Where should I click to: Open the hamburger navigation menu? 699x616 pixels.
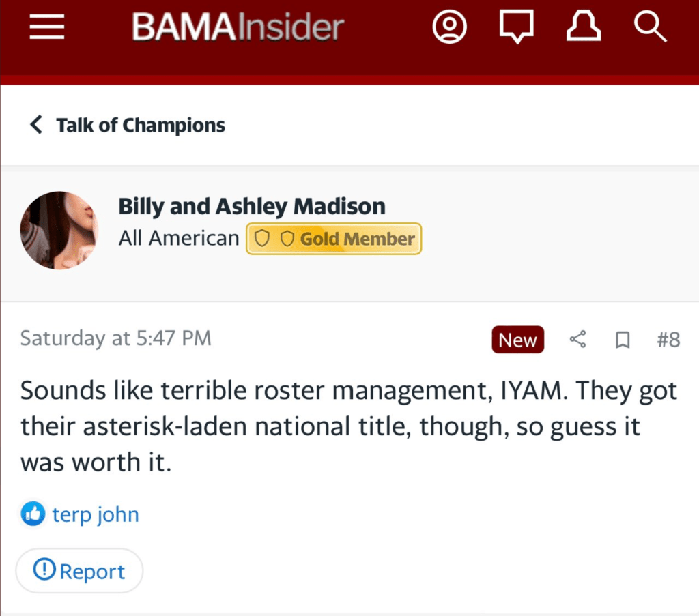tap(47, 27)
